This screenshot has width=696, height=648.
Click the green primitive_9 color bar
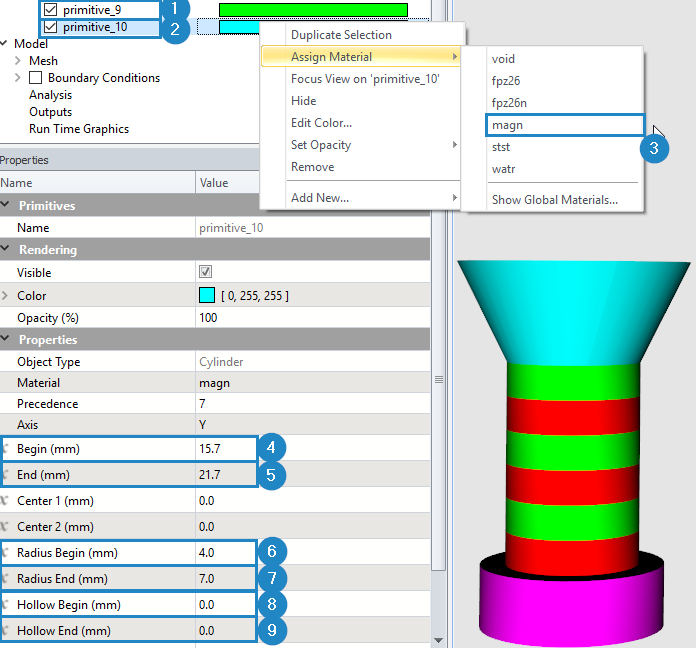313,10
